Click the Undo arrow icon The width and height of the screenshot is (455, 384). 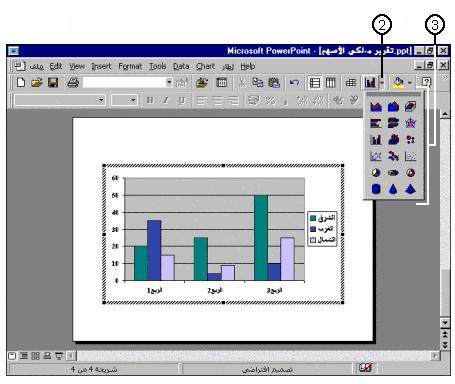[x=294, y=82]
